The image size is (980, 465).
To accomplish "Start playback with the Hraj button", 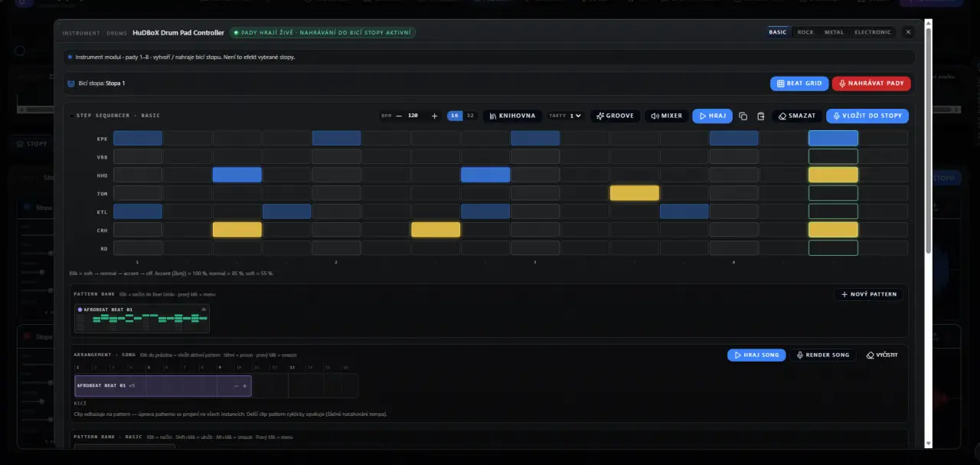I will 712,116.
